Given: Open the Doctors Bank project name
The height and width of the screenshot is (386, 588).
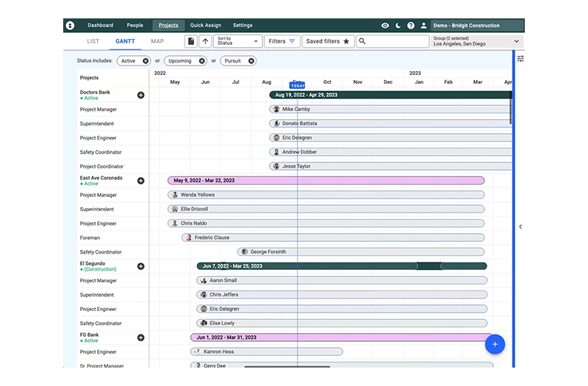Looking at the screenshot, I should (x=95, y=93).
